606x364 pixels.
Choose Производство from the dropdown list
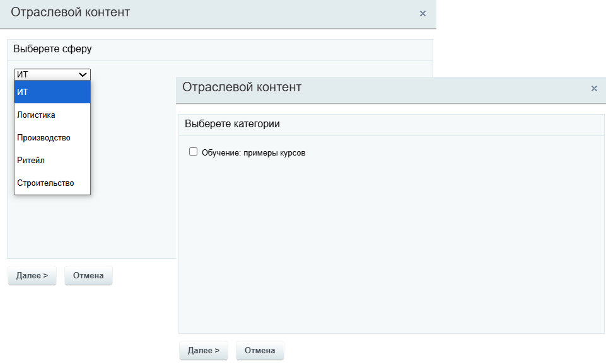52,138
